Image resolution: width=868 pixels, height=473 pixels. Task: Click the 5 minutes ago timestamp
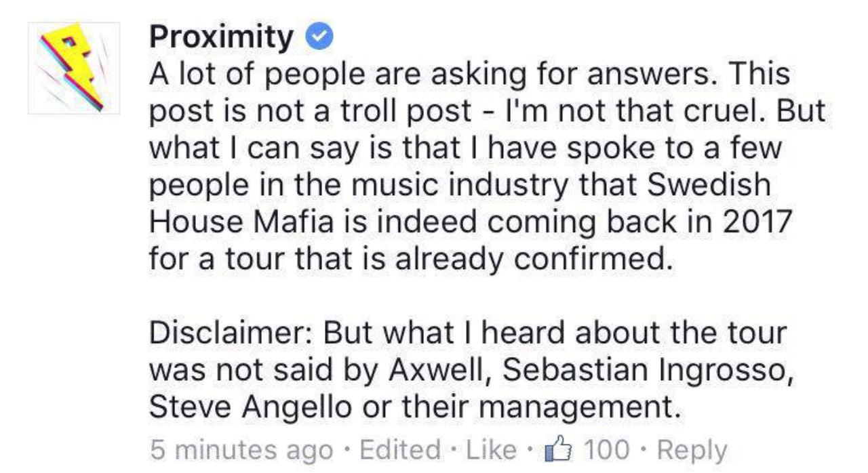click(241, 450)
